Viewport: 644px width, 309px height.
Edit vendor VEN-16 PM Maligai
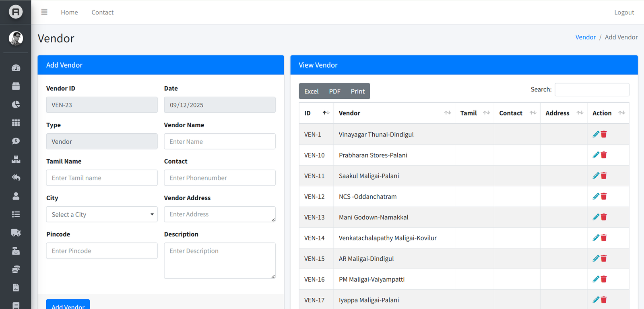(x=596, y=279)
